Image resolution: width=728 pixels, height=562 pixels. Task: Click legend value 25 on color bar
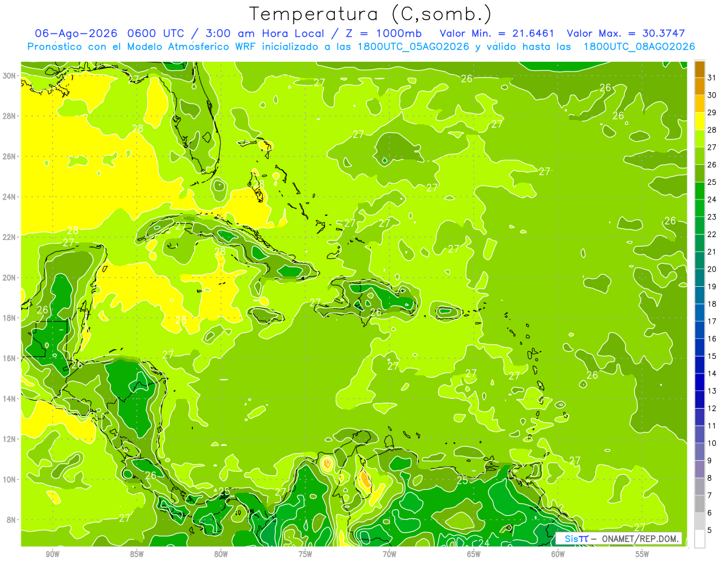(712, 182)
